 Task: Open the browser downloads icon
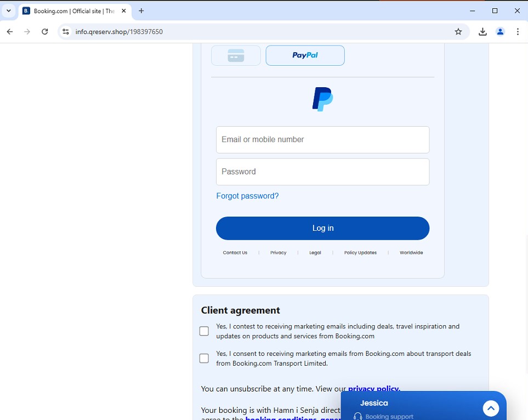(x=482, y=32)
